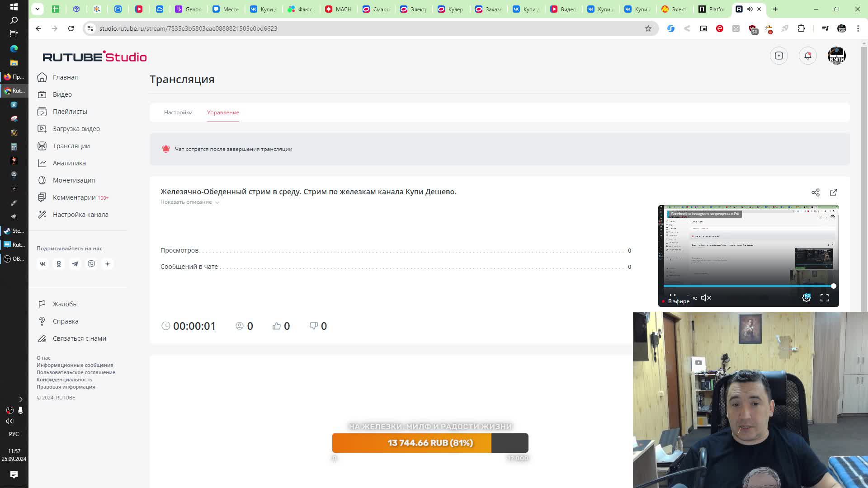Unmute the stream preview player
Viewport: 868px width, 488px height.
706,298
